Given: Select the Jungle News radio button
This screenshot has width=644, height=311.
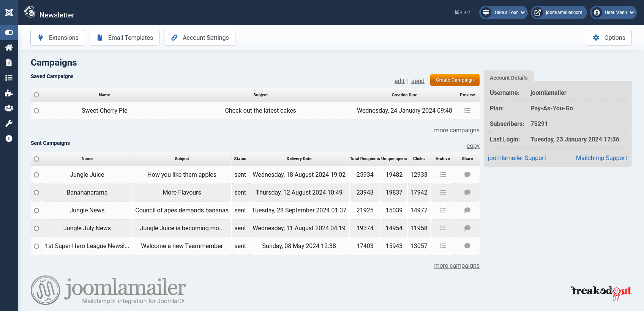Looking at the screenshot, I should 36,210.
